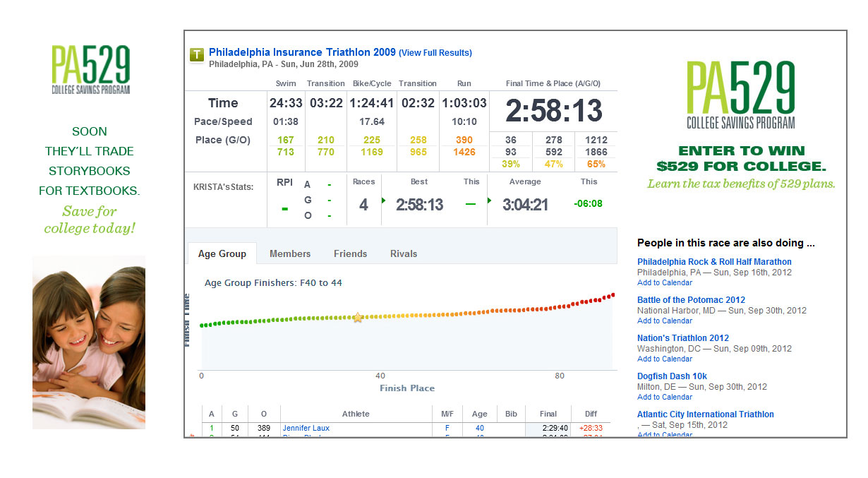
Task: Click the 39% age group percentile
Action: 511,164
